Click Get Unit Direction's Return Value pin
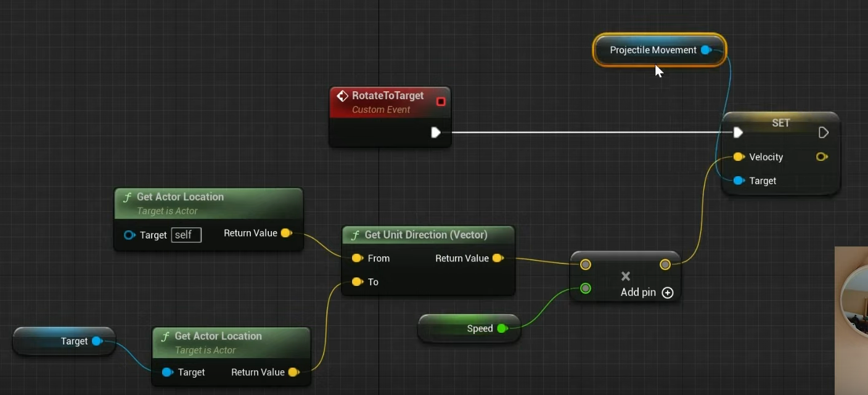Screen dimensions: 868x395 [x=498, y=258]
